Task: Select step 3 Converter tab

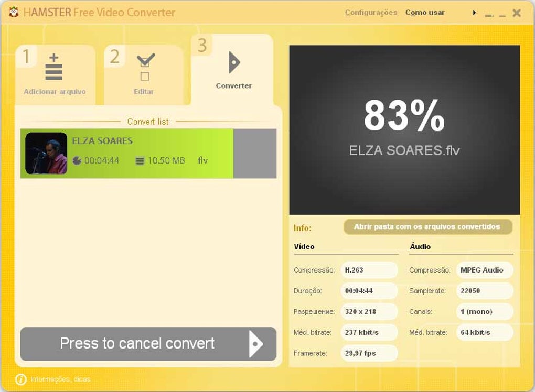Action: (232, 69)
